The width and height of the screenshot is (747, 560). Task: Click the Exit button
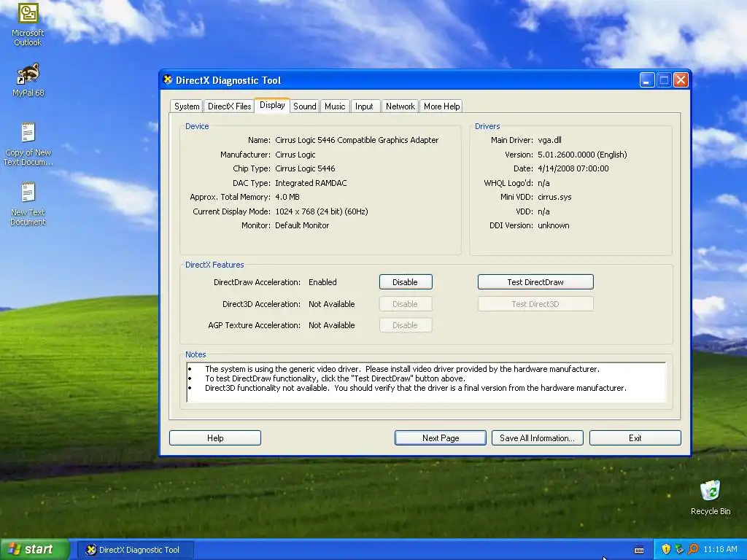tap(635, 438)
